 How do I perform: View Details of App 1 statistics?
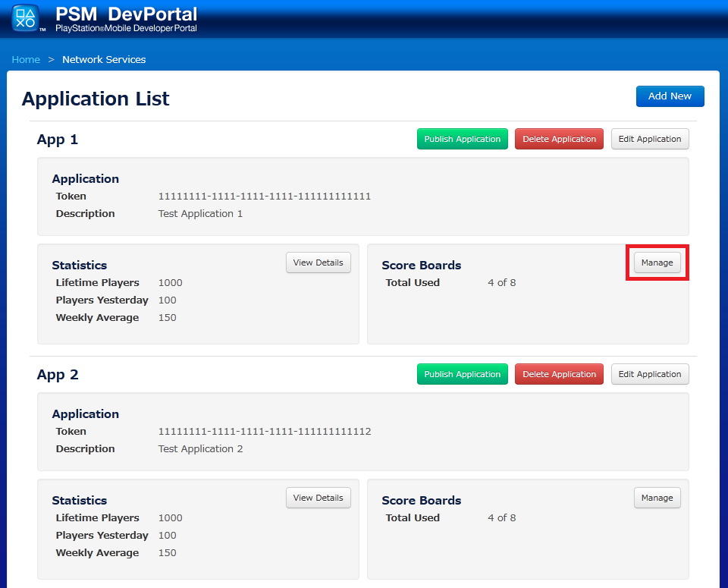318,263
